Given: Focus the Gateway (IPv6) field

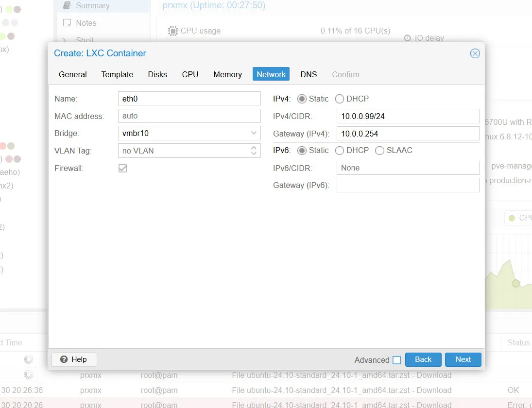Looking at the screenshot, I should [407, 185].
